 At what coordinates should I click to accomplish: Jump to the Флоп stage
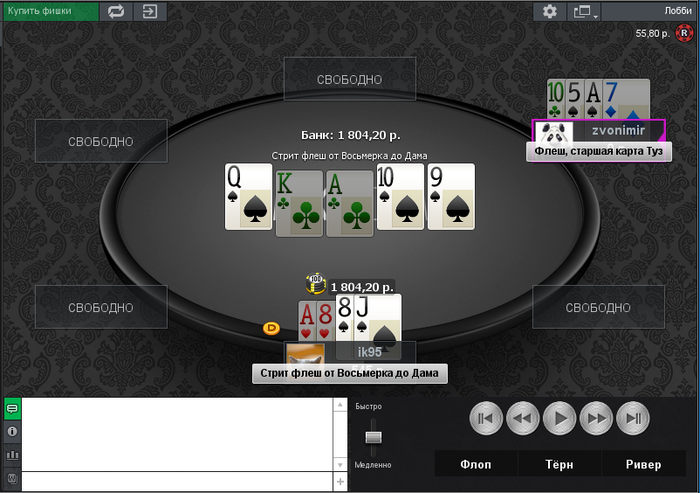[x=476, y=464]
